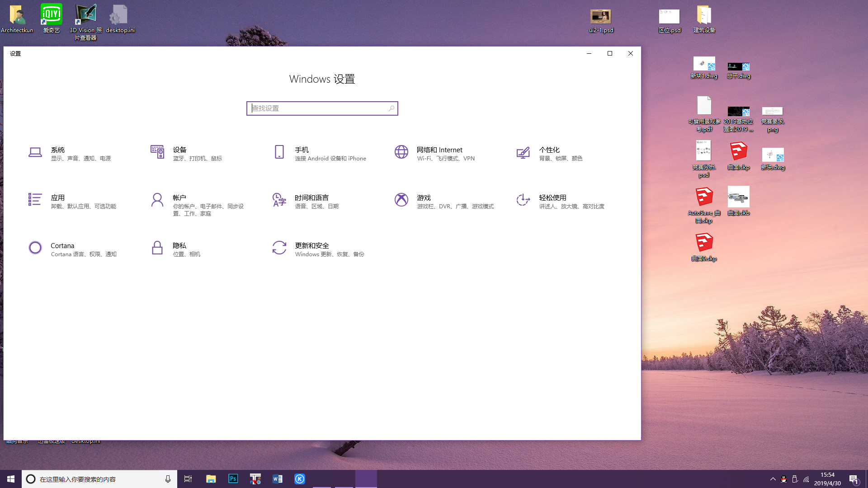Select the Architectkun desktop folder
Screen dimensions: 868x488
click(x=17, y=19)
